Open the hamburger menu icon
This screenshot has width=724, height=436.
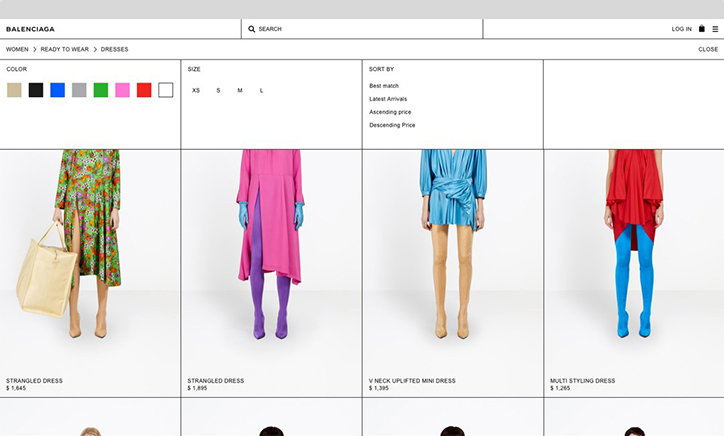[715, 29]
